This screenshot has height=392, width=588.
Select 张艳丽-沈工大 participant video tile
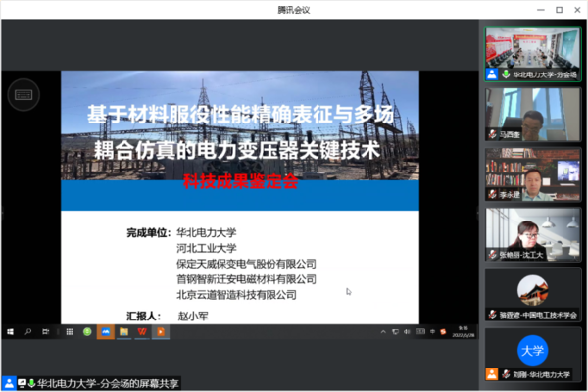tap(532, 234)
